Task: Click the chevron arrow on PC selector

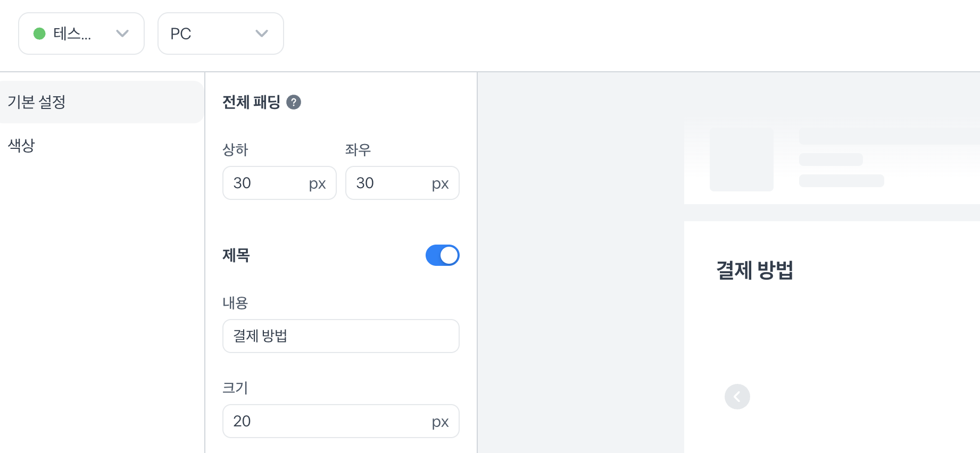Action: tap(261, 33)
